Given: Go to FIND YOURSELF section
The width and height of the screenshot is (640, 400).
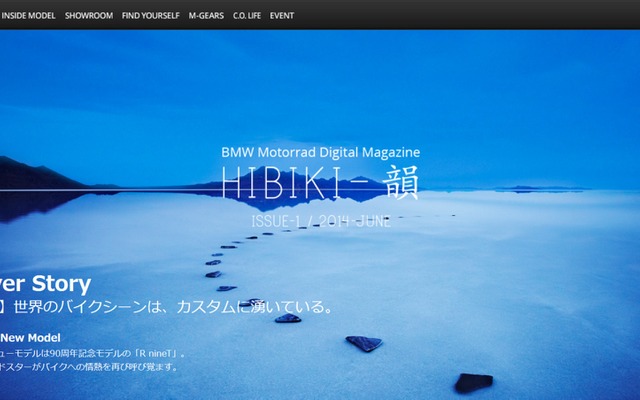Looking at the screenshot, I should click(x=151, y=16).
